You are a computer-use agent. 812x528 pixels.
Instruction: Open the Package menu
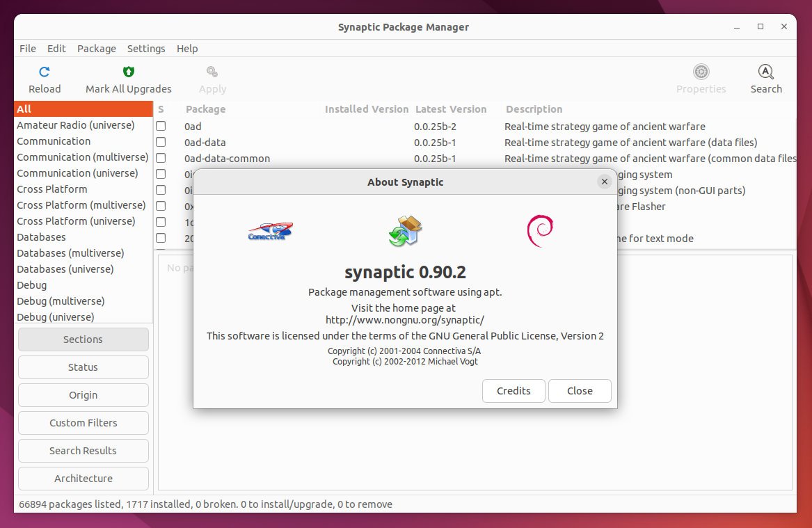click(x=96, y=49)
